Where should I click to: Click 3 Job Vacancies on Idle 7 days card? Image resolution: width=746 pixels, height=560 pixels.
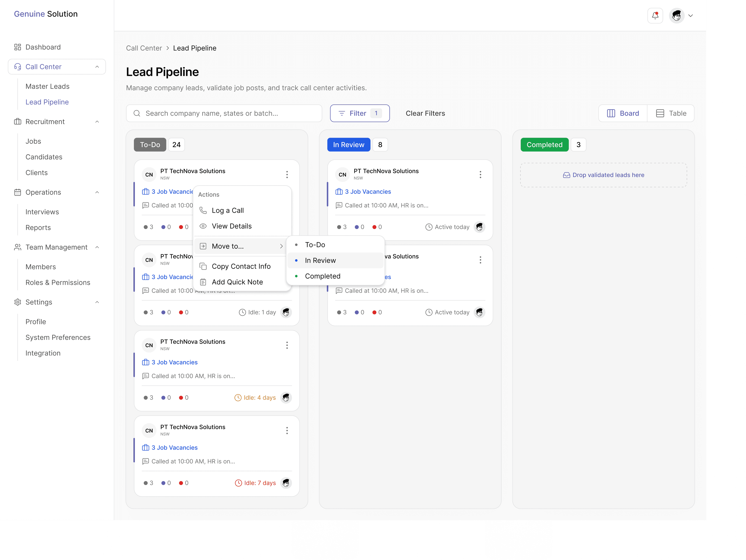click(170, 448)
